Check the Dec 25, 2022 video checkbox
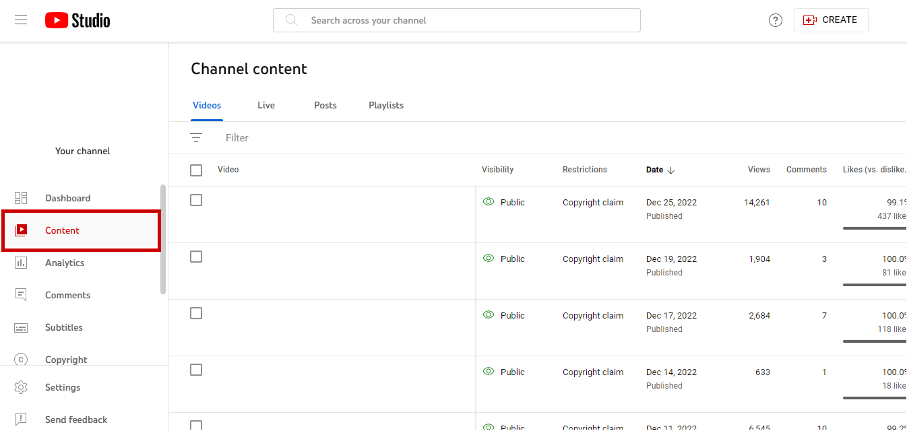908x432 pixels. 196,200
